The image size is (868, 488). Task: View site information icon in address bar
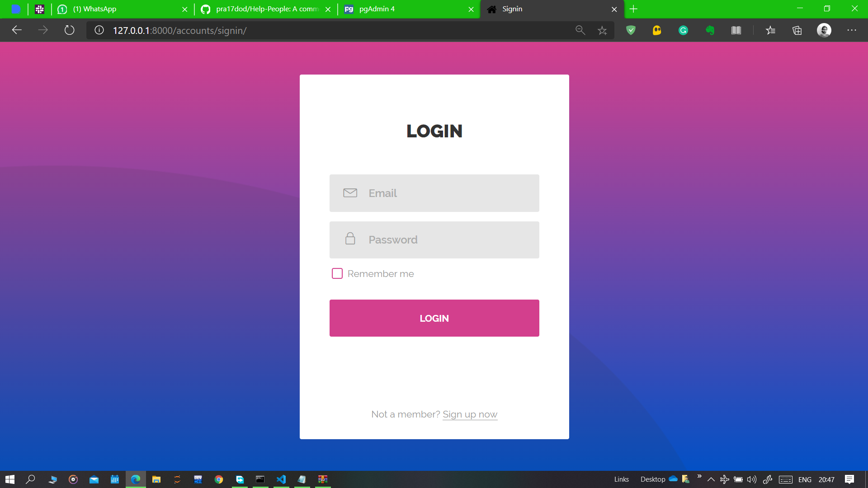[99, 30]
